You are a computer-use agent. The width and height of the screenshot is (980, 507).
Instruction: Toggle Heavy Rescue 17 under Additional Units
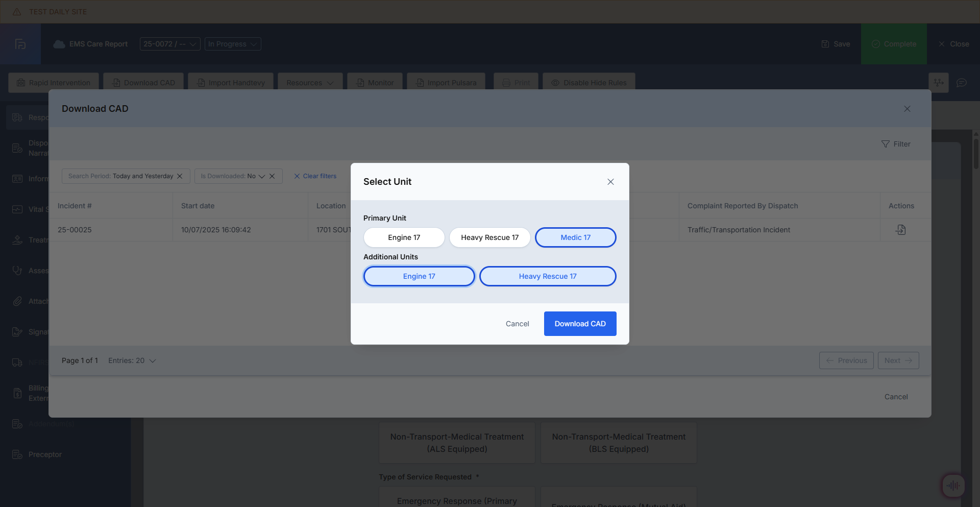point(547,276)
